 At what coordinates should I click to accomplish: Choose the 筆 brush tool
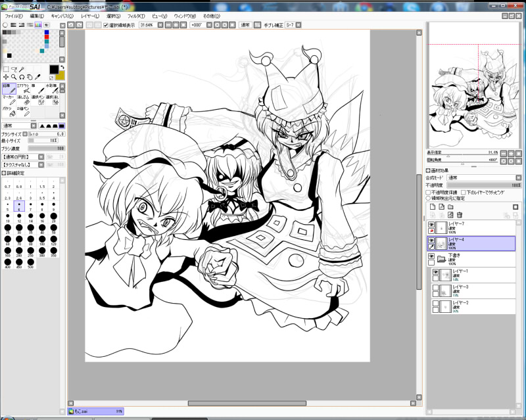(37, 89)
